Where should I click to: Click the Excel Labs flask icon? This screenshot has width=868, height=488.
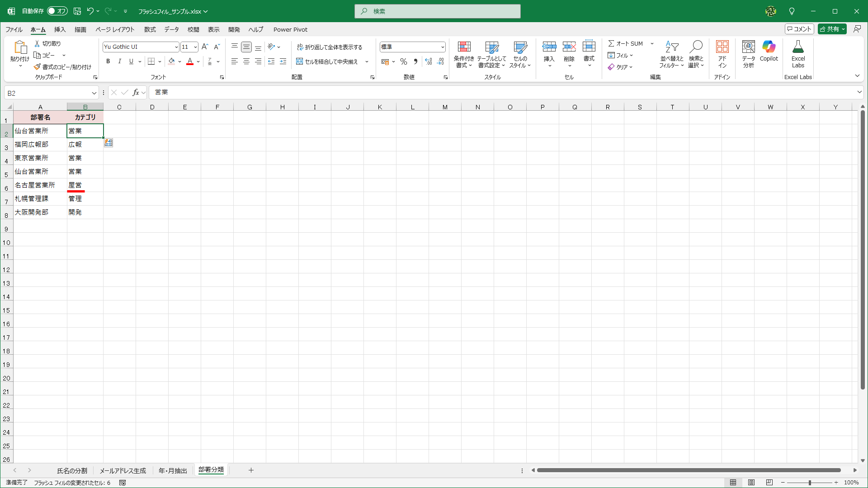(798, 47)
